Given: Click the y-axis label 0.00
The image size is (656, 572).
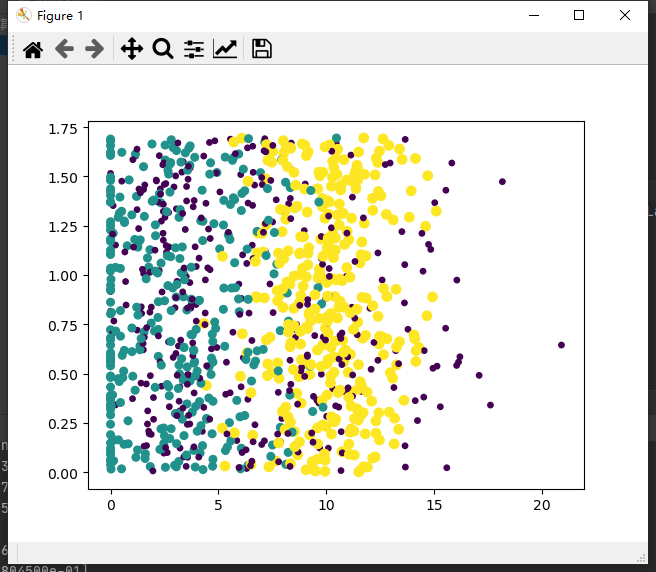Looking at the screenshot, I should pyautogui.click(x=63, y=474).
